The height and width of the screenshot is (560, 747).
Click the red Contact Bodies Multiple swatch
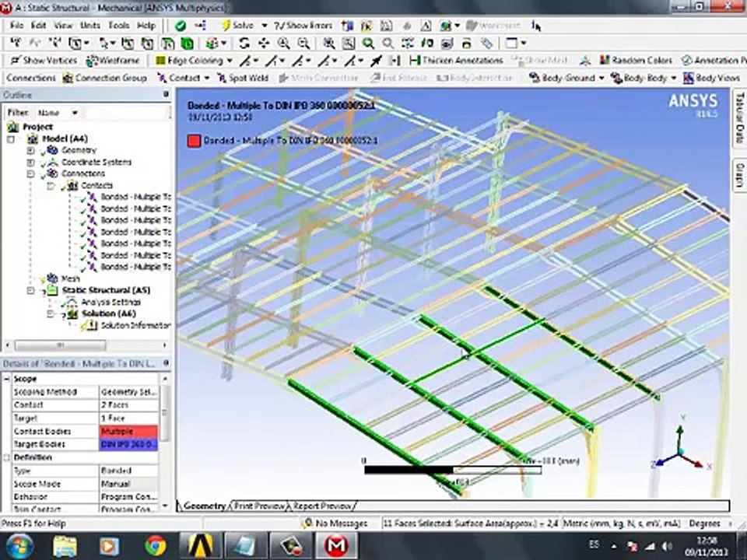pos(128,432)
